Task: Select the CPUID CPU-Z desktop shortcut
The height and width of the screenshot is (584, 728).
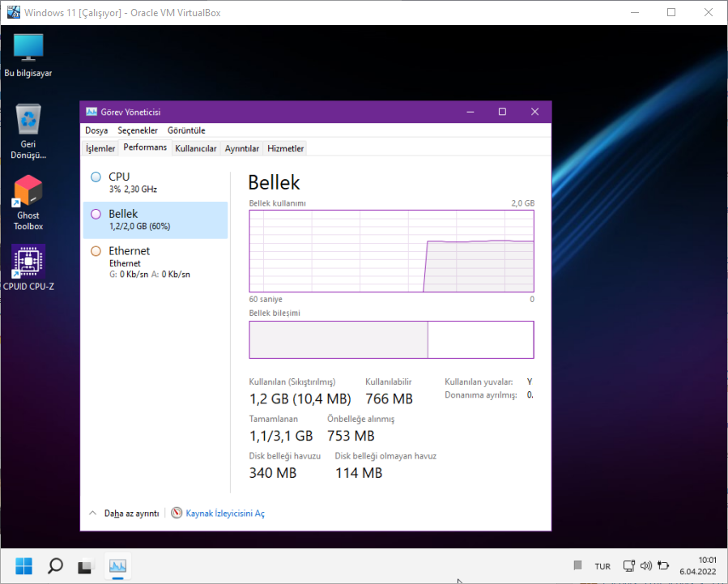Action: 28,268
